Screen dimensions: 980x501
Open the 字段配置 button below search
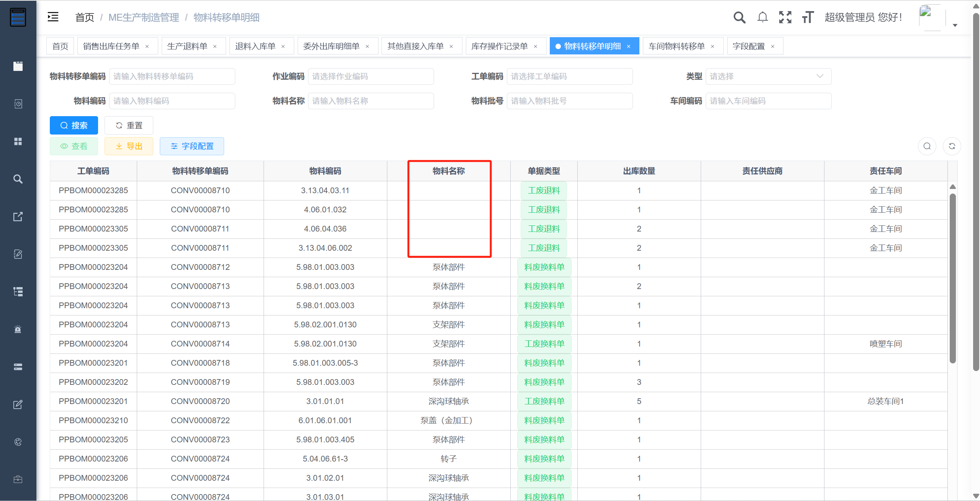tap(192, 146)
